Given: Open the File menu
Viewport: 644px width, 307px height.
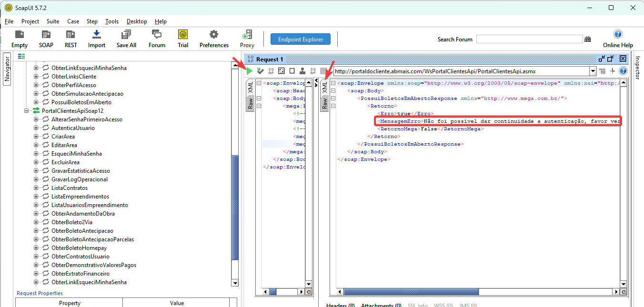Looking at the screenshot, I should point(9,21).
